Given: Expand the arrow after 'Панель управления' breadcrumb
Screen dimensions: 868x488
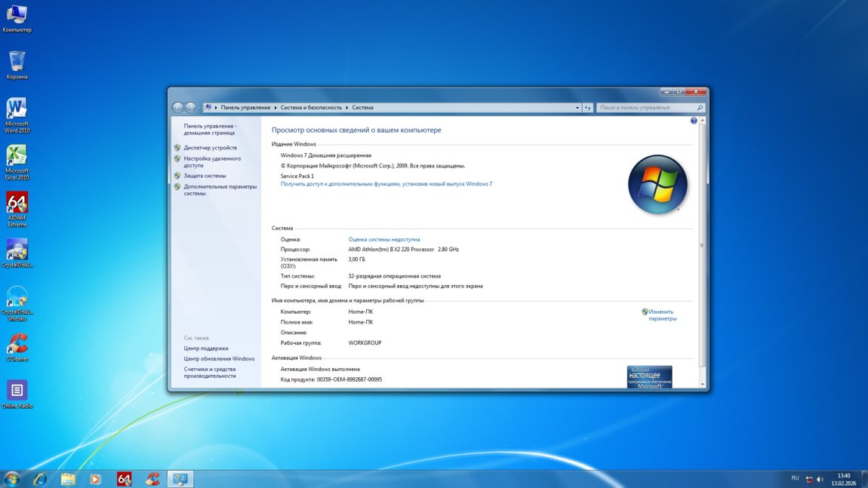Looking at the screenshot, I should (x=275, y=108).
